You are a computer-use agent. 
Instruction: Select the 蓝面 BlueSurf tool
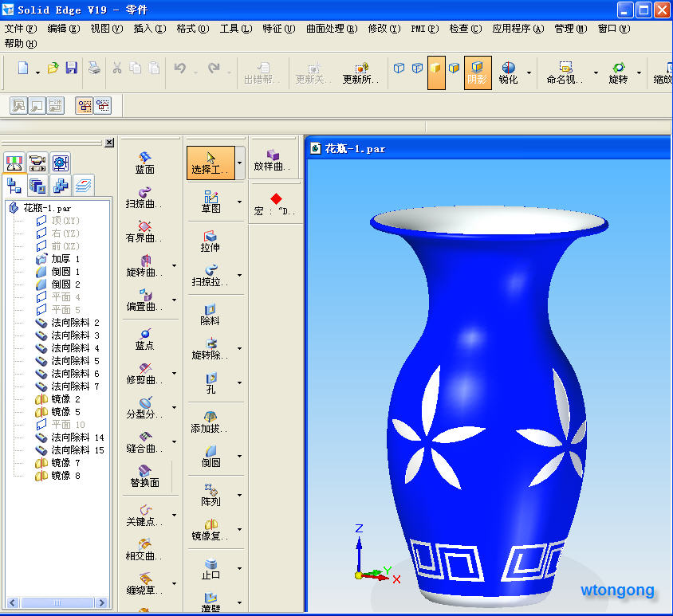click(144, 163)
